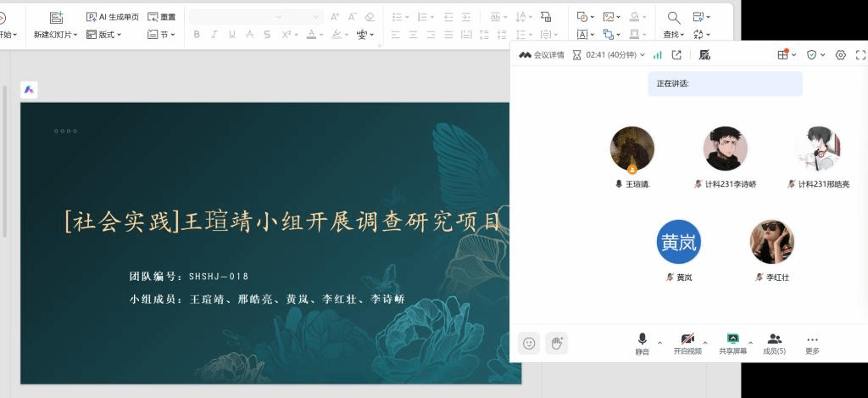Click the 重置 reset button
This screenshot has width=868, height=398.
click(162, 17)
